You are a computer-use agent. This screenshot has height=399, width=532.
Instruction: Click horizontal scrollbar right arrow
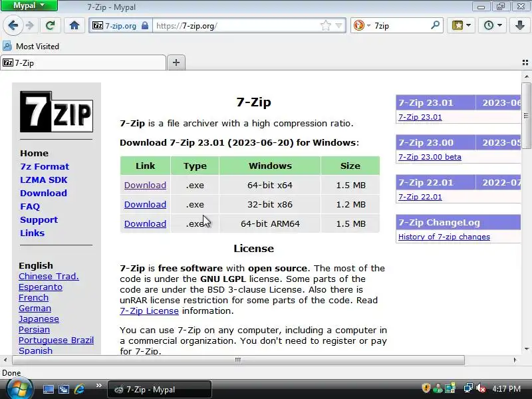[515, 360]
